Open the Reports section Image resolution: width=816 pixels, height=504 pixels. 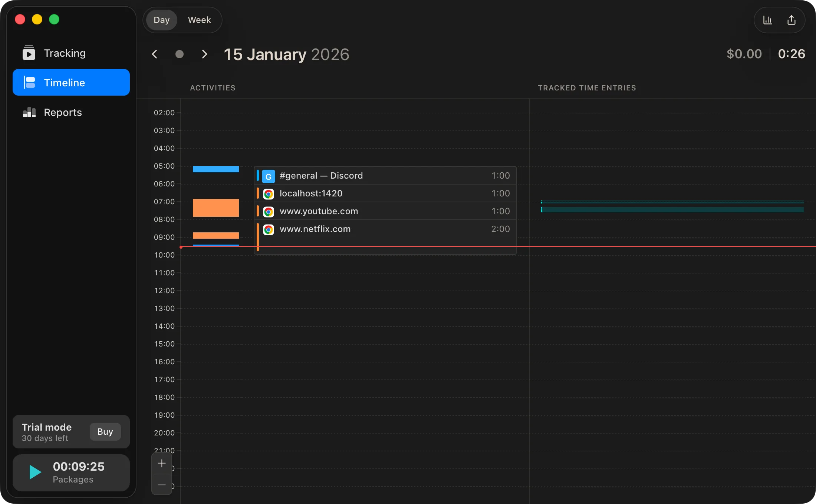click(71, 112)
